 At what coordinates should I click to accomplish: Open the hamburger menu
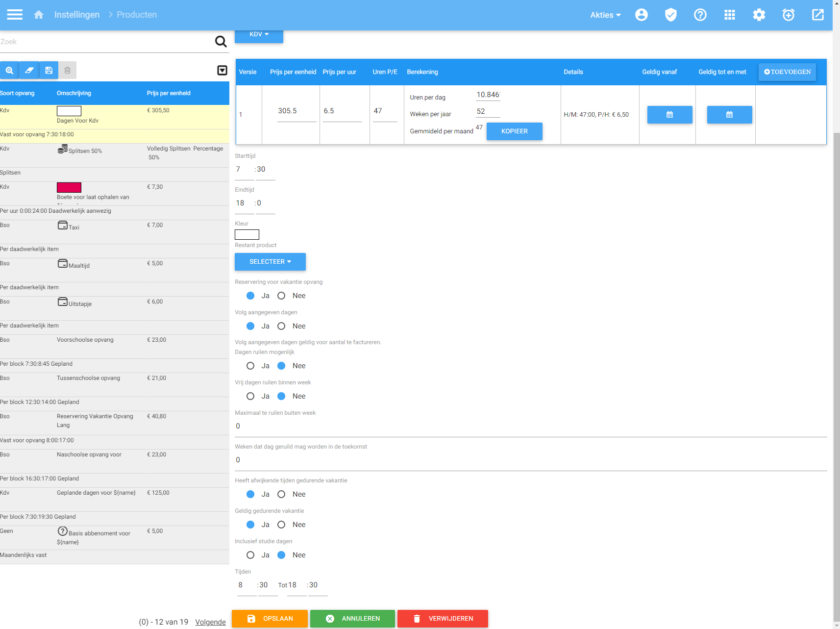[15, 15]
